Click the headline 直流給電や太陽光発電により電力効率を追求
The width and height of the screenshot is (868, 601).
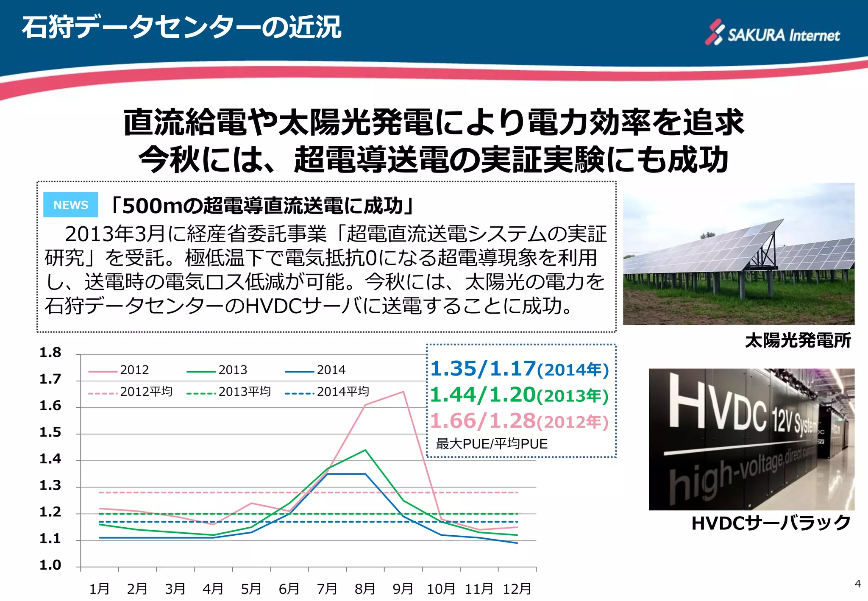tap(434, 122)
